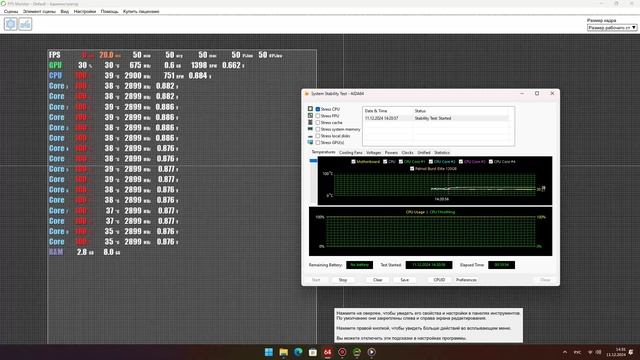The width and height of the screenshot is (640, 360).
Task: Select the Temperatures tab
Action: (323, 152)
